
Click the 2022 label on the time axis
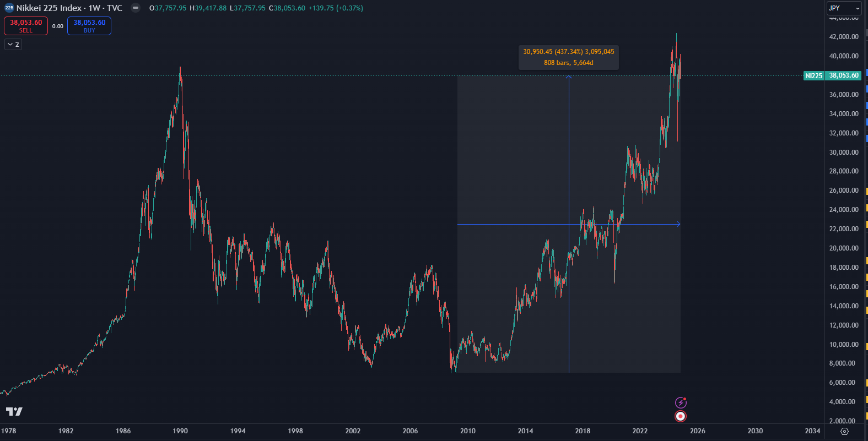pyautogui.click(x=640, y=431)
